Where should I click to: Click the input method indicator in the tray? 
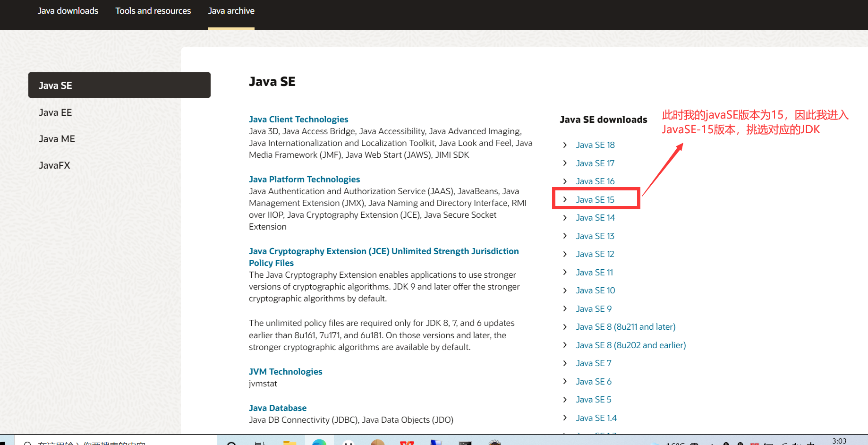point(808,443)
